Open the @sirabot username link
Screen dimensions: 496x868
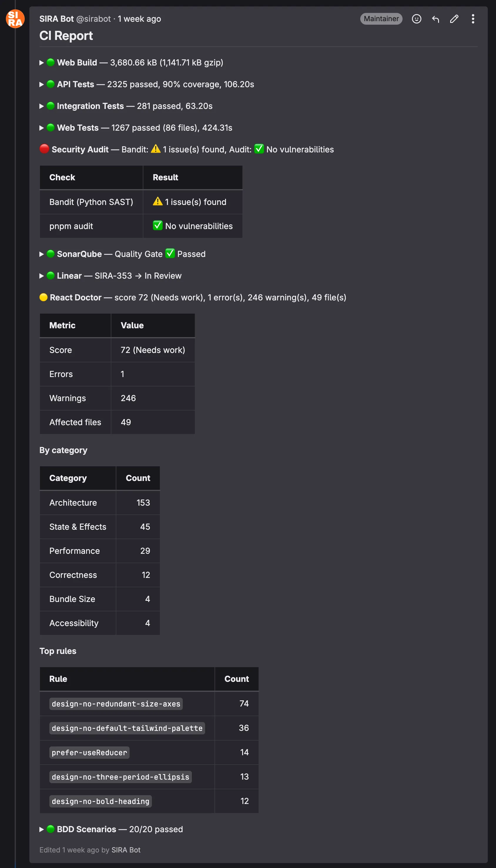(x=93, y=19)
